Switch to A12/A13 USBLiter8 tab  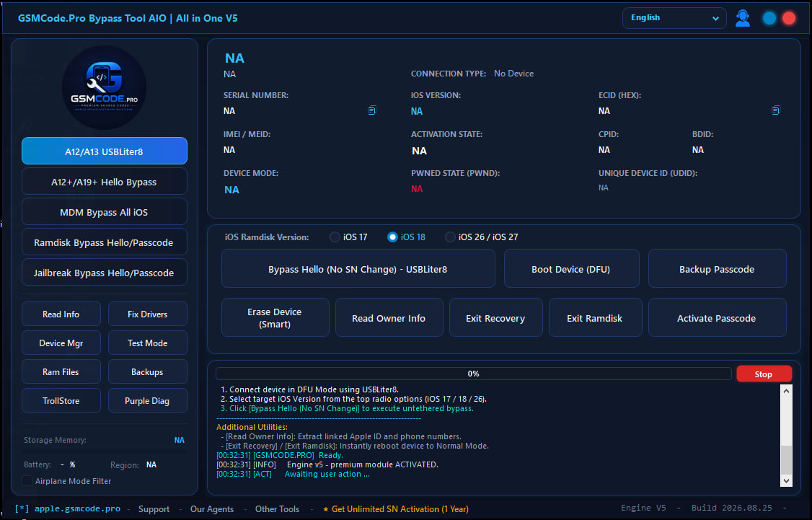[x=104, y=151]
